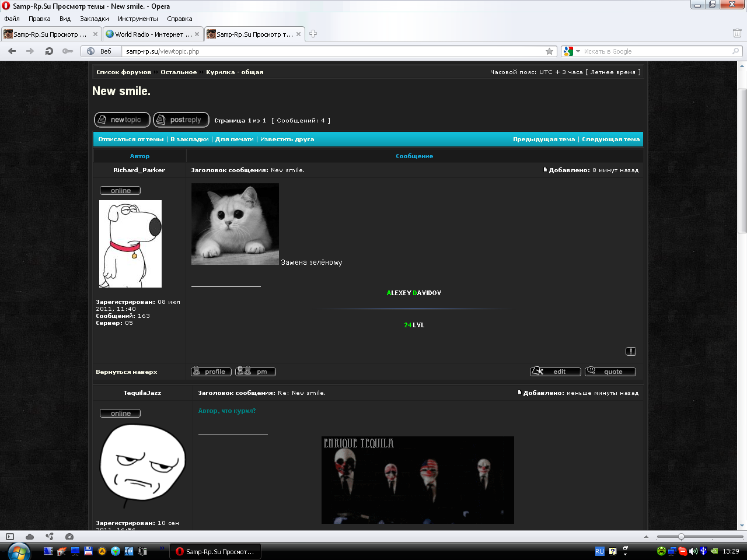Click Richard_Parker's Brian dog avatar
The height and width of the screenshot is (560, 747).
[x=130, y=244]
